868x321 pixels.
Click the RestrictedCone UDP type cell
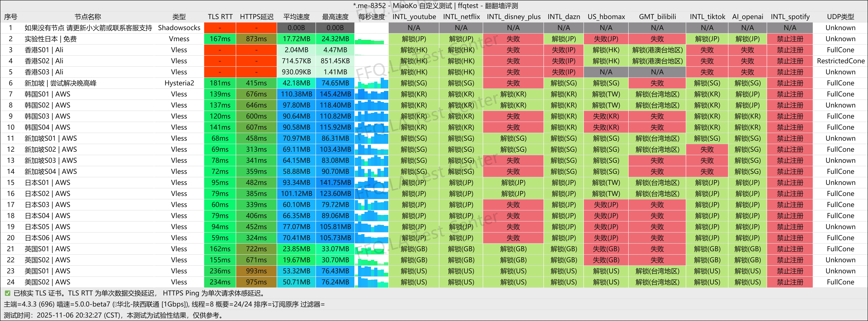840,61
